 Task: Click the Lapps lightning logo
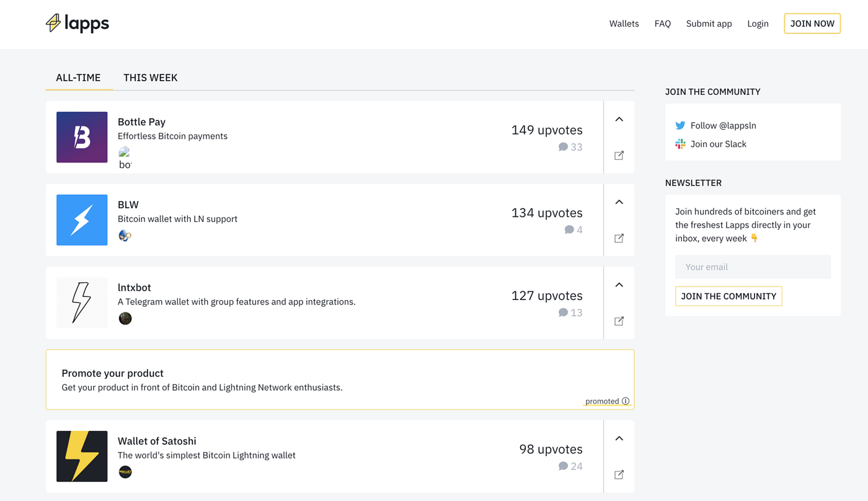(x=54, y=23)
